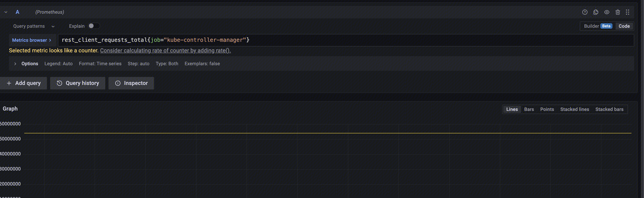Select the Bars graph style

[x=529, y=109]
